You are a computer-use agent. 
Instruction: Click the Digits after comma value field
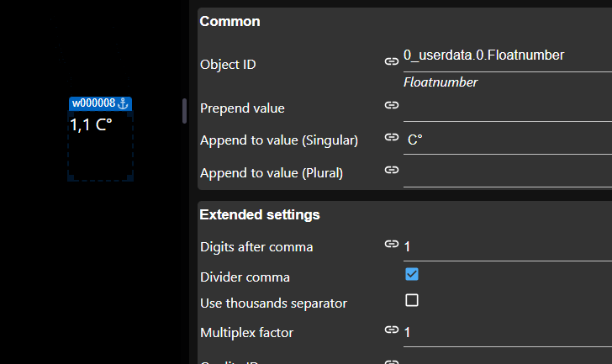coord(504,247)
